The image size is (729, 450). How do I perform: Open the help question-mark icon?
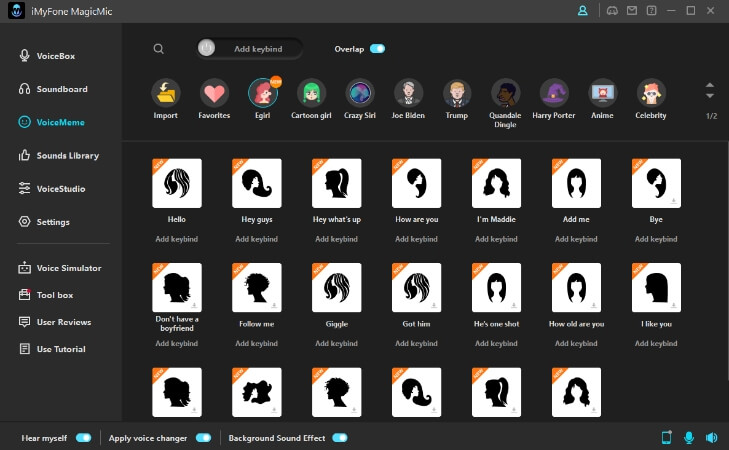651,11
